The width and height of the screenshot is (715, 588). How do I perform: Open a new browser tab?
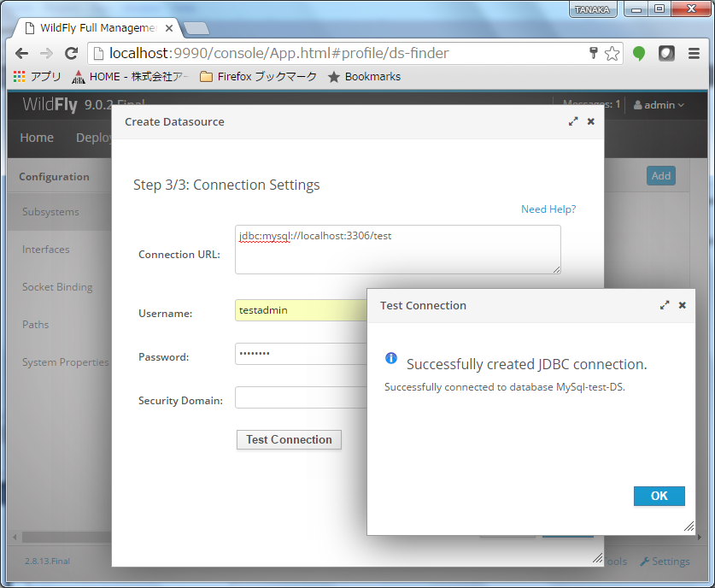click(x=196, y=28)
